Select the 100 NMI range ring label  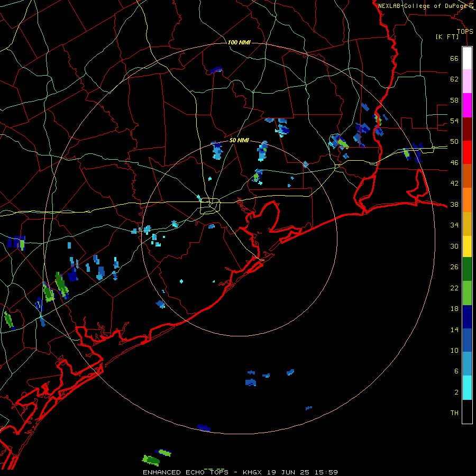pos(239,42)
